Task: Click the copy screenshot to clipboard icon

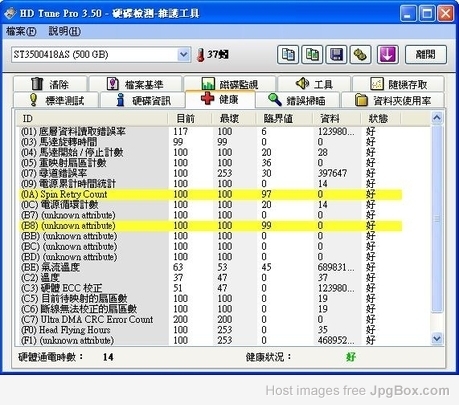Action: click(312, 54)
